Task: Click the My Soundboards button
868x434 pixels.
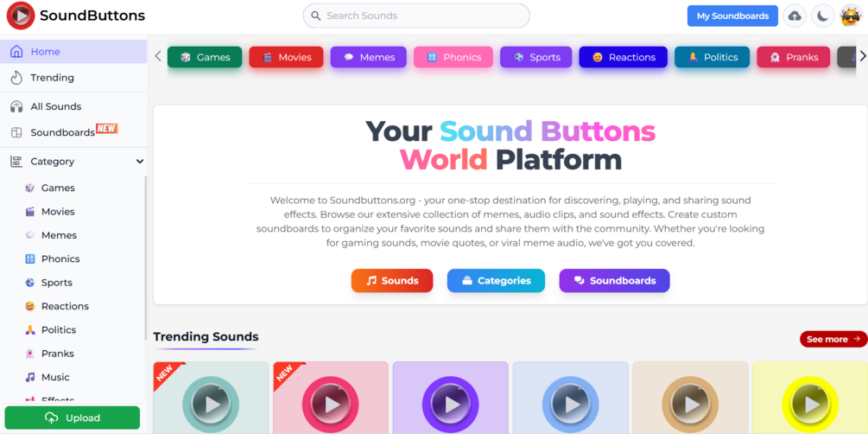Action: [x=732, y=16]
